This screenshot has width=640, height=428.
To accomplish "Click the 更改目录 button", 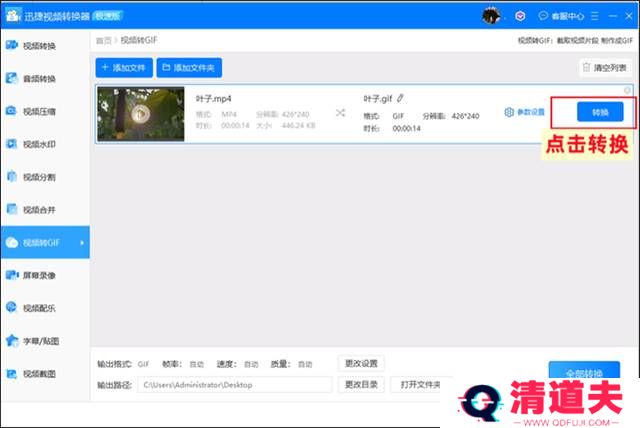I will [361, 384].
